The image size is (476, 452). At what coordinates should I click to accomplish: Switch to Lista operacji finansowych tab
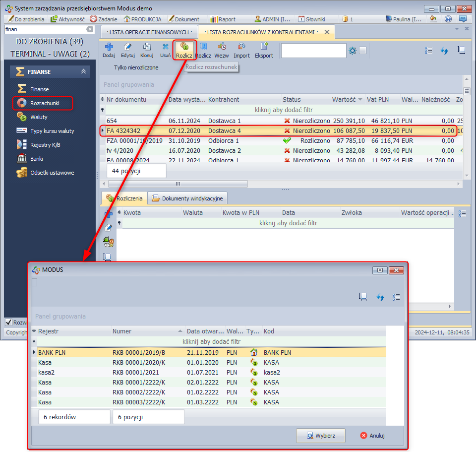click(149, 32)
